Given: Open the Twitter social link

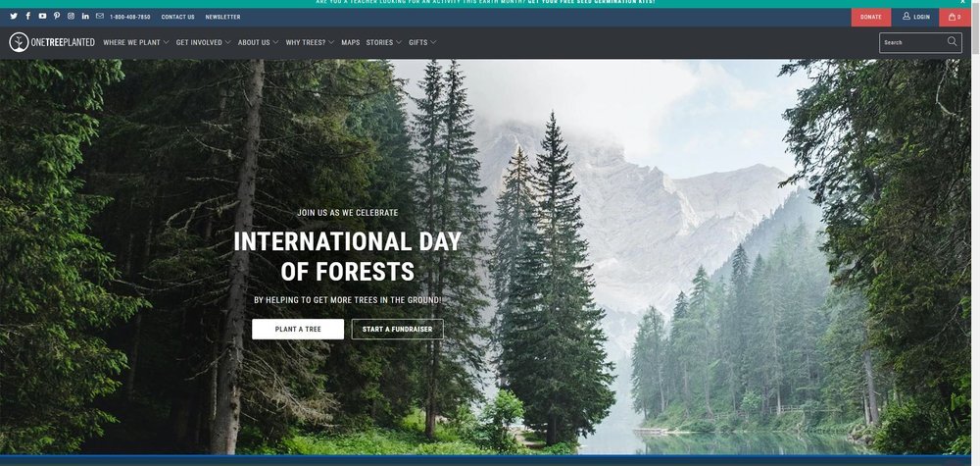Looking at the screenshot, I should [x=14, y=17].
